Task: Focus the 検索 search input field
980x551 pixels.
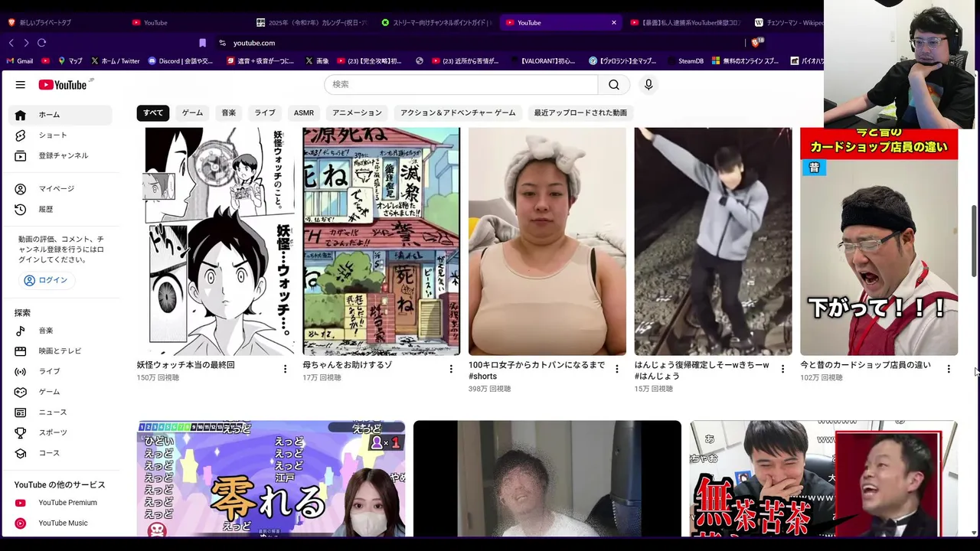Action: 461,85
